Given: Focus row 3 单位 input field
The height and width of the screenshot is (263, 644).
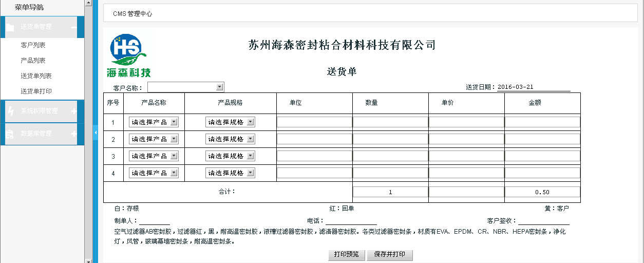Looking at the screenshot, I should click(x=314, y=156).
